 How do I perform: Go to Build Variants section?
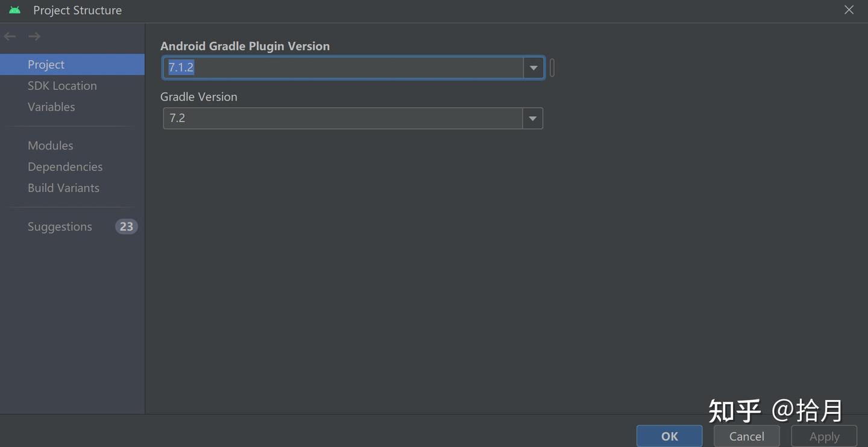(63, 187)
